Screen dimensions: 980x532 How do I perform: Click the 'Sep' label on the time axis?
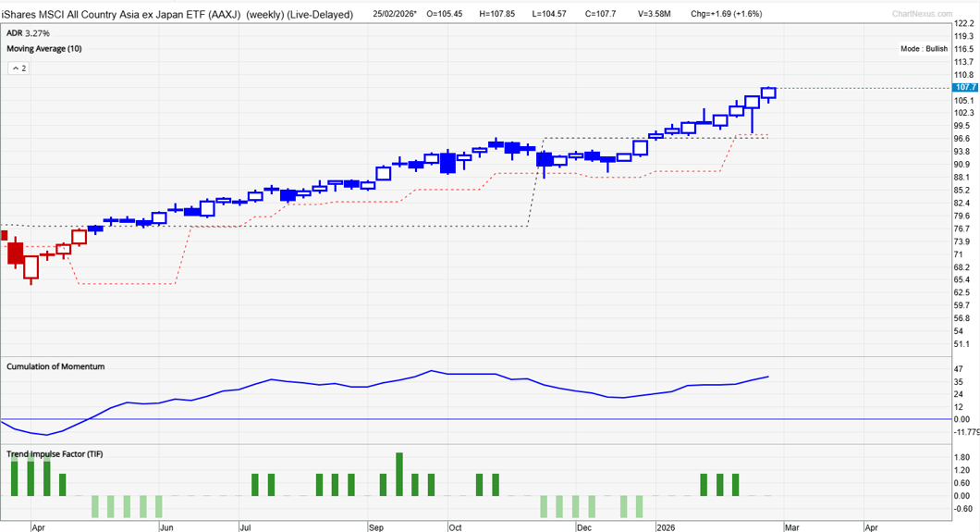pos(375,527)
